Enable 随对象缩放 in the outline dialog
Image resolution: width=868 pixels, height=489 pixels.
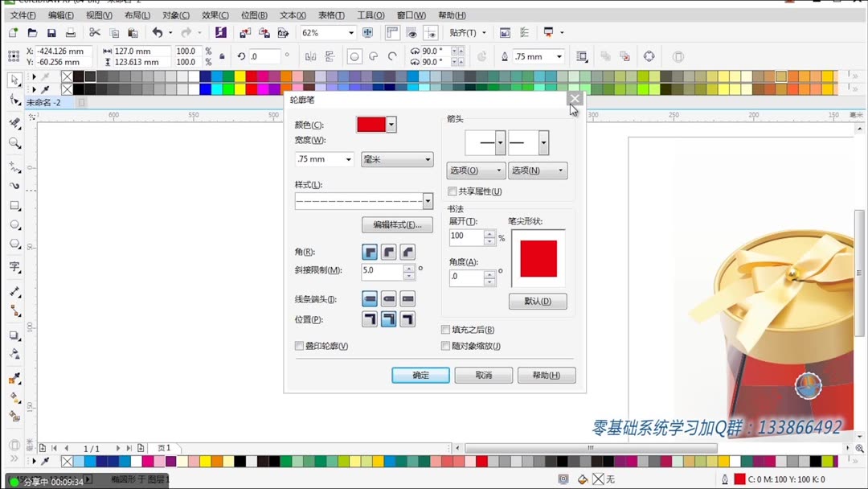pos(446,345)
